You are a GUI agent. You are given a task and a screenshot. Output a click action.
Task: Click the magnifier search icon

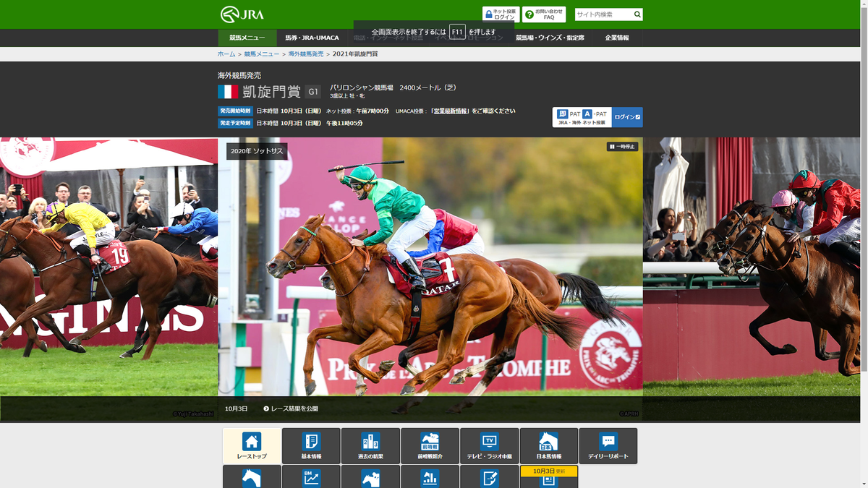[637, 14]
